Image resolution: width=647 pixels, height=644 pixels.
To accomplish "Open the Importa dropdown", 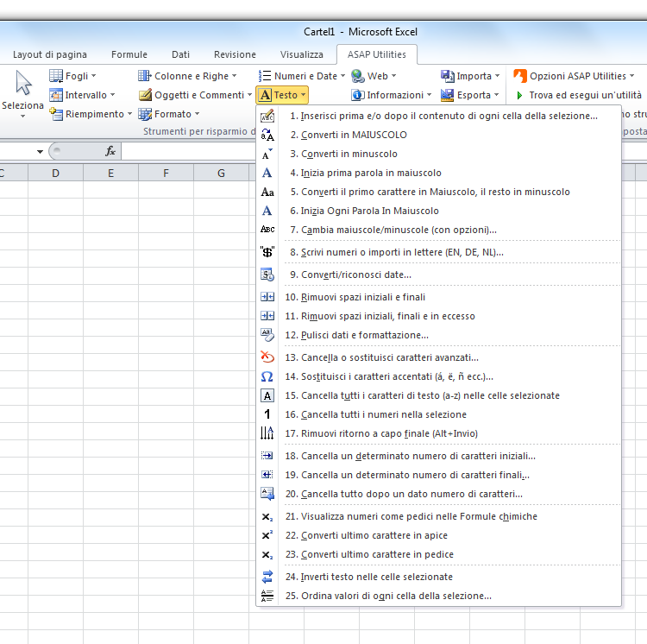I will pyautogui.click(x=470, y=76).
